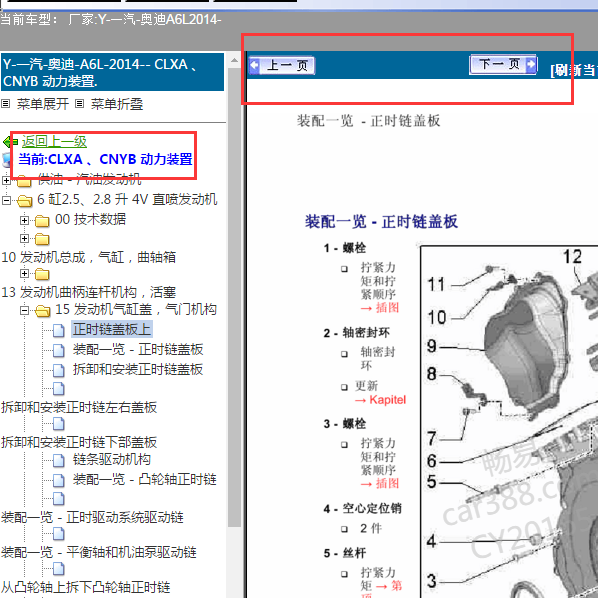
Task: Click the 刷新当 refresh link
Action: [x=574, y=70]
